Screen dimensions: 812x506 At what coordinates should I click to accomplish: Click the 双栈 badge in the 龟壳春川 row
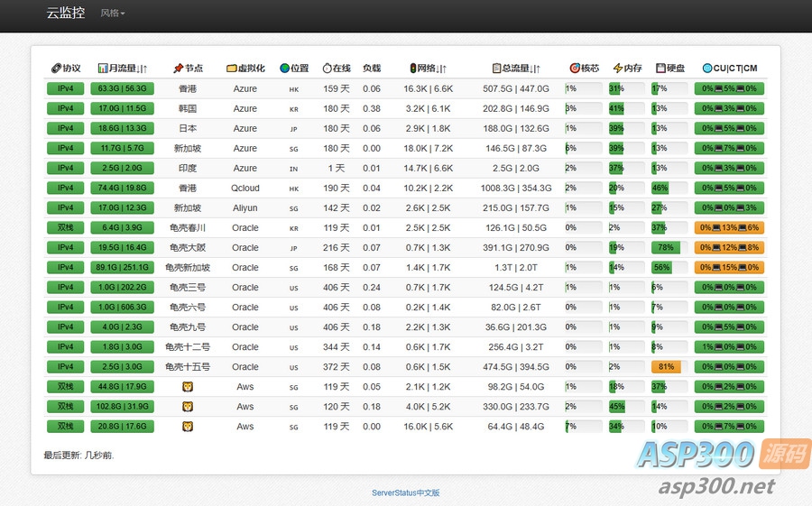(x=65, y=228)
